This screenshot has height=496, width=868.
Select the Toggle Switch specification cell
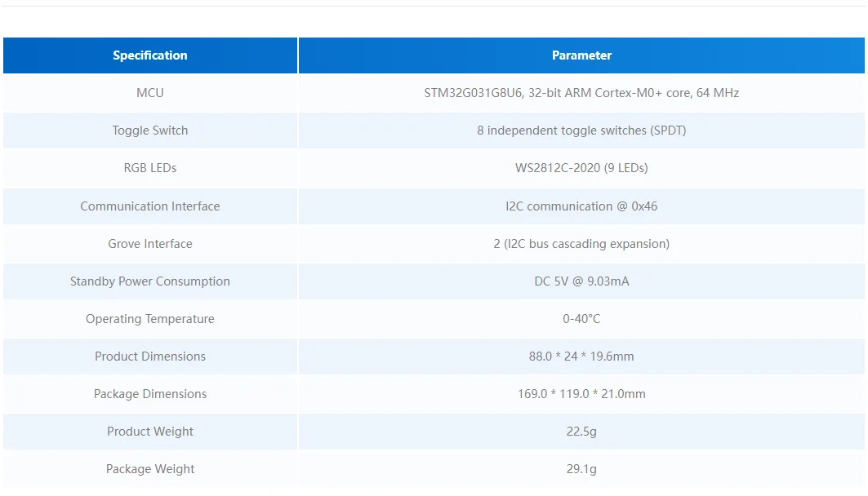(x=150, y=131)
